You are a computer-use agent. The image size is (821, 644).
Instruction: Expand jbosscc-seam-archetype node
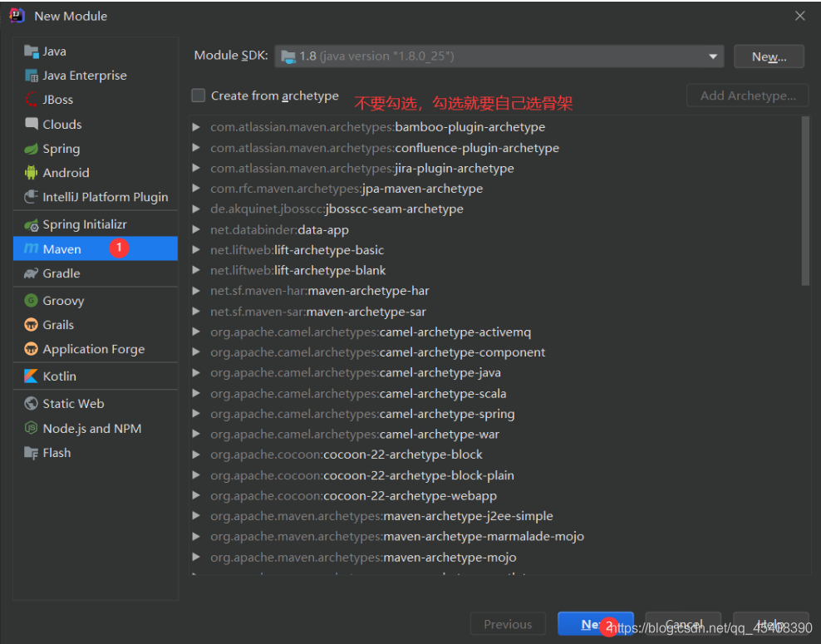[196, 209]
